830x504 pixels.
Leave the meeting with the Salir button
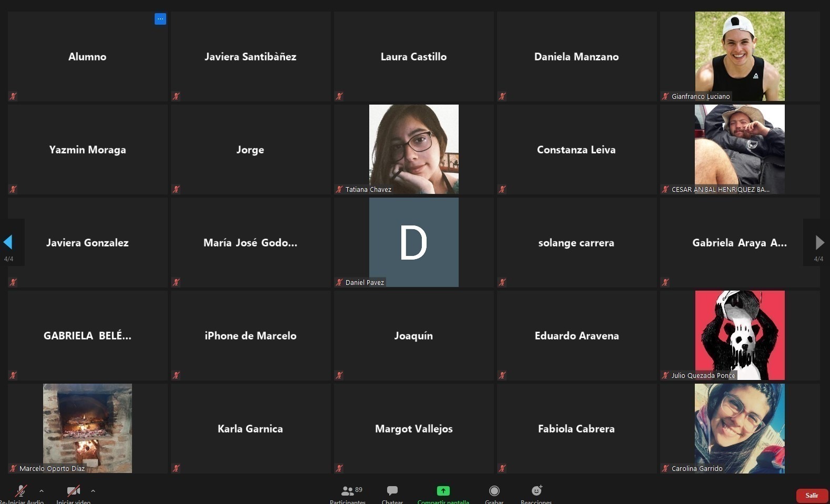(x=812, y=496)
